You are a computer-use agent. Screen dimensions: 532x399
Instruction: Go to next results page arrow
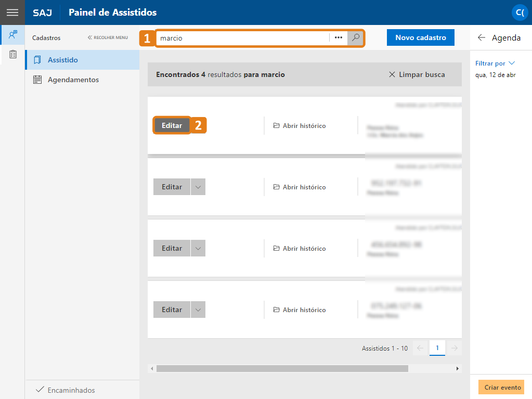tap(455, 348)
